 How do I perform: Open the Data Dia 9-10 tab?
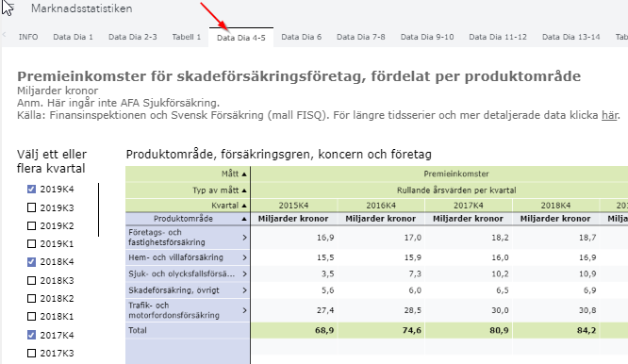click(427, 37)
